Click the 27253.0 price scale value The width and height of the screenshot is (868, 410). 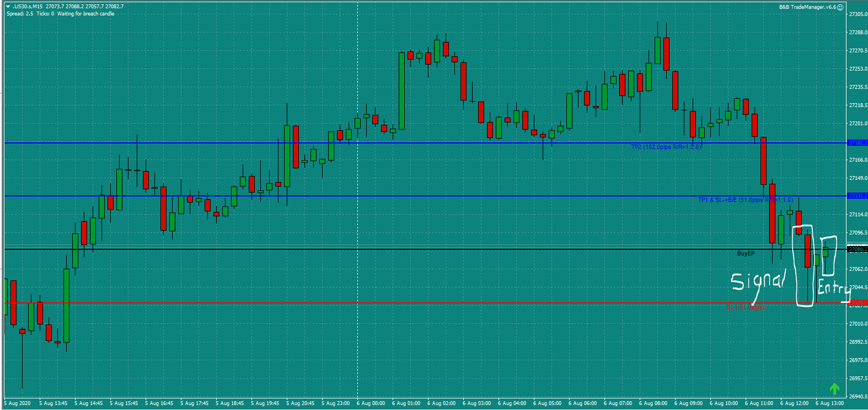pyautogui.click(x=858, y=69)
